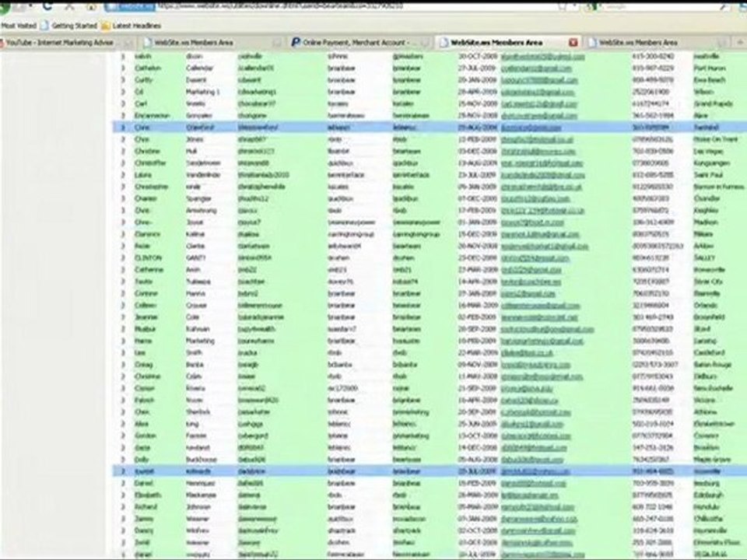Click the 'Grand Rapids' city cell

[714, 103]
